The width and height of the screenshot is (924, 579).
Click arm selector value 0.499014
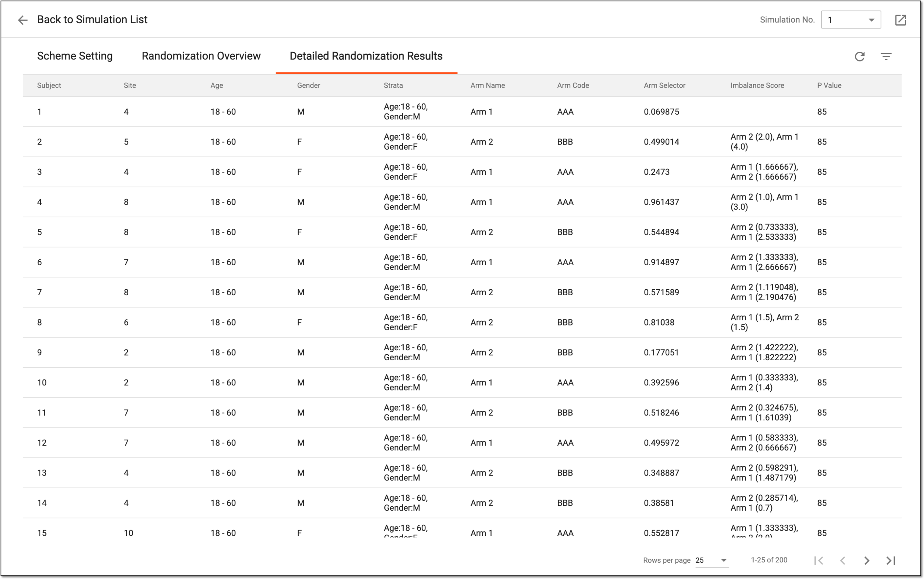coord(661,142)
